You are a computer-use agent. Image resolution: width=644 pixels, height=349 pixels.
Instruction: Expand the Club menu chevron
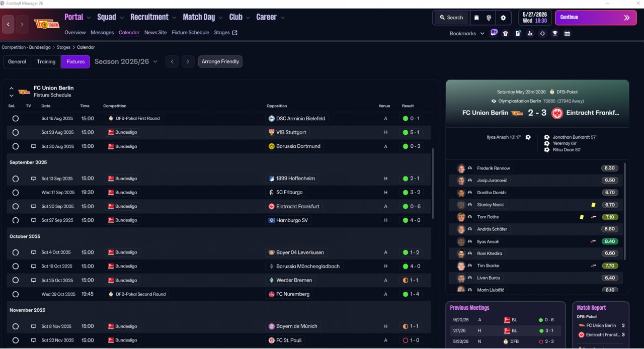tap(248, 18)
